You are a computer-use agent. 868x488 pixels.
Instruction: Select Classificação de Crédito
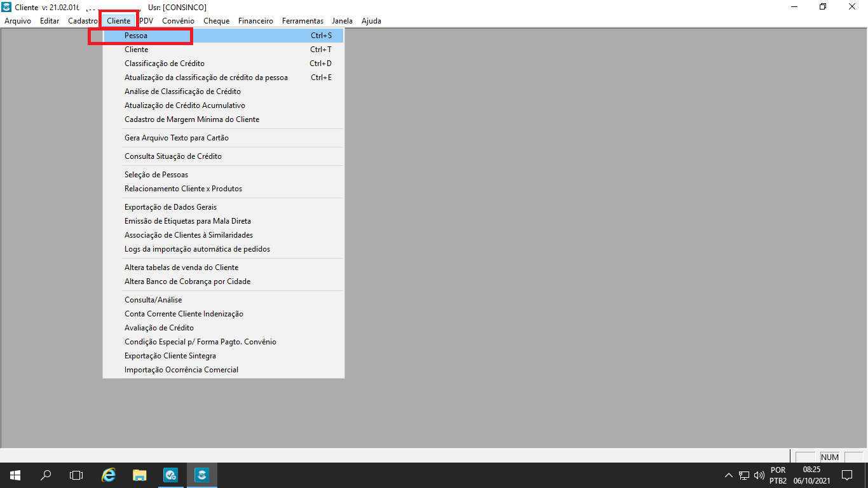click(x=224, y=64)
